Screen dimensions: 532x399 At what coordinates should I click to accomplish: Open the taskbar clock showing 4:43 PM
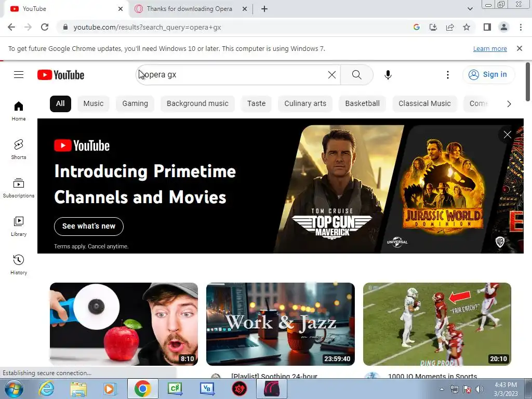(506, 389)
